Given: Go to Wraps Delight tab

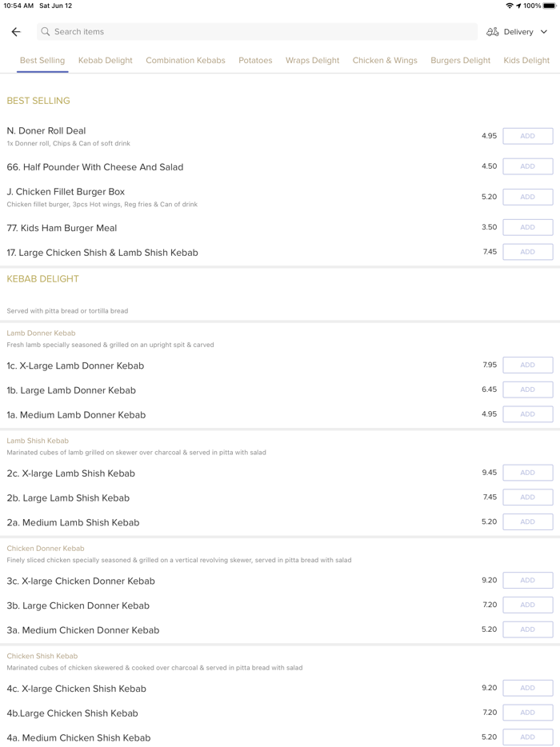Looking at the screenshot, I should 312,60.
